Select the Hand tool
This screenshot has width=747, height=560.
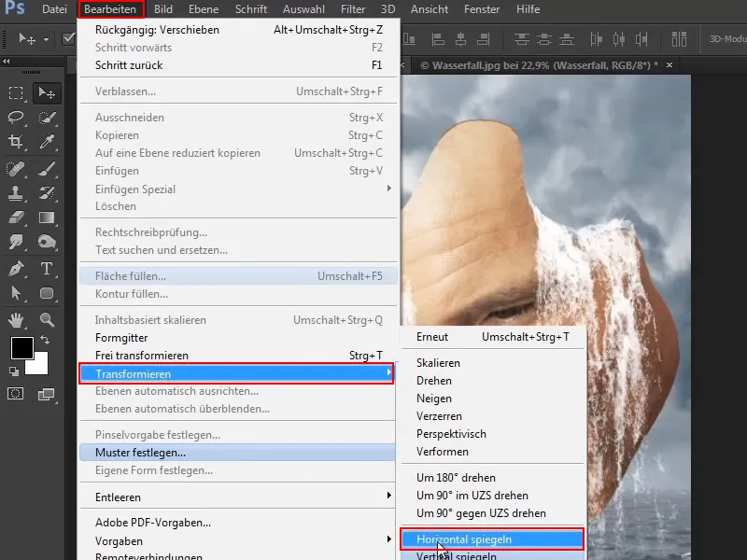(16, 319)
